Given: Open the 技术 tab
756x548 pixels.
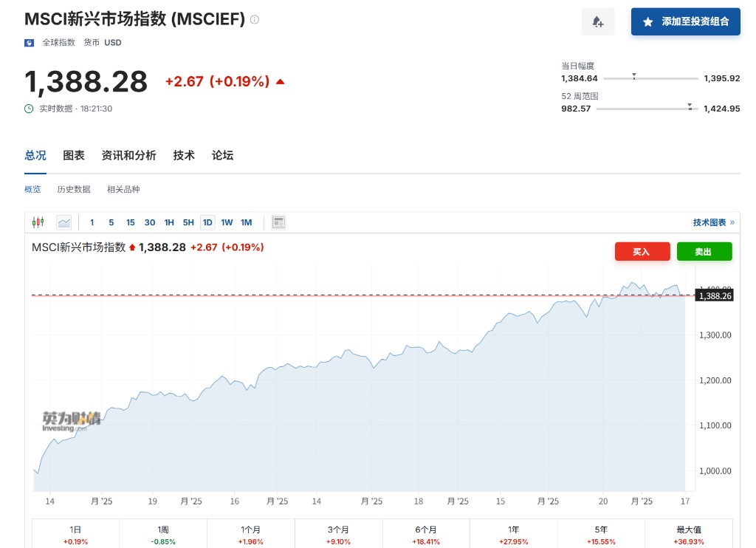Looking at the screenshot, I should pos(184,156).
